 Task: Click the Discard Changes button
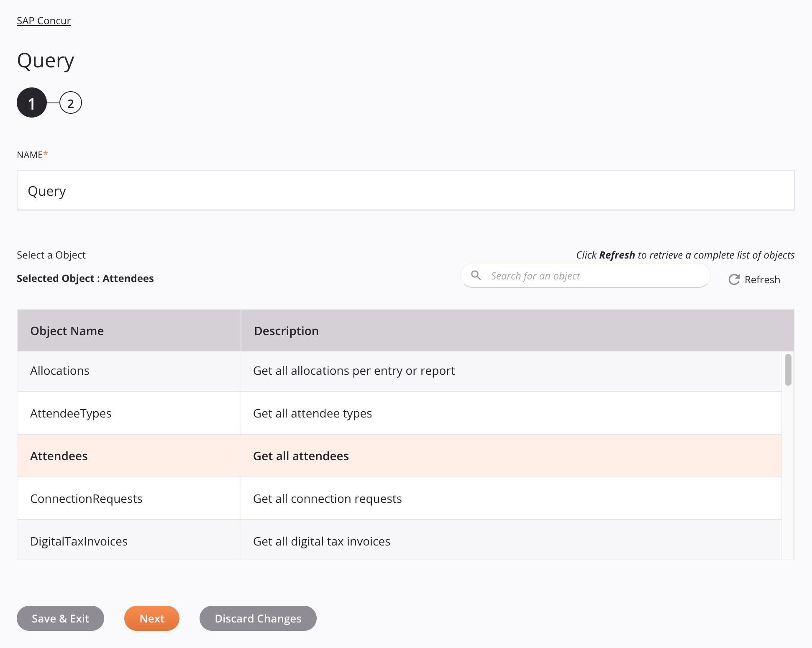pyautogui.click(x=258, y=618)
